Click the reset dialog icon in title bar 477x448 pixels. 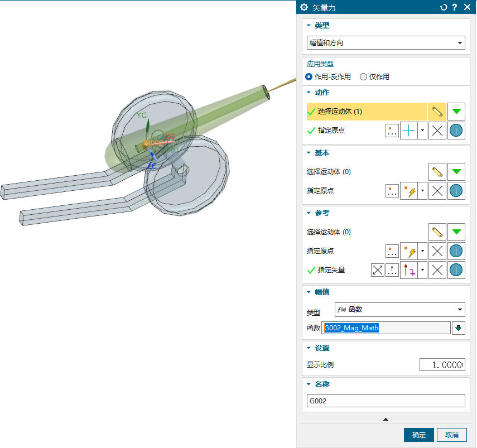[x=444, y=7]
